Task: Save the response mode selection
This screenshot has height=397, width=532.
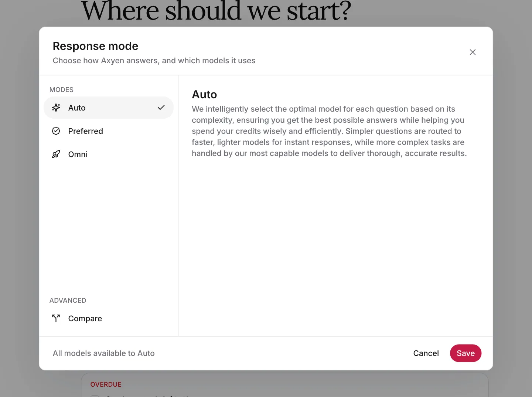Action: 465,353
